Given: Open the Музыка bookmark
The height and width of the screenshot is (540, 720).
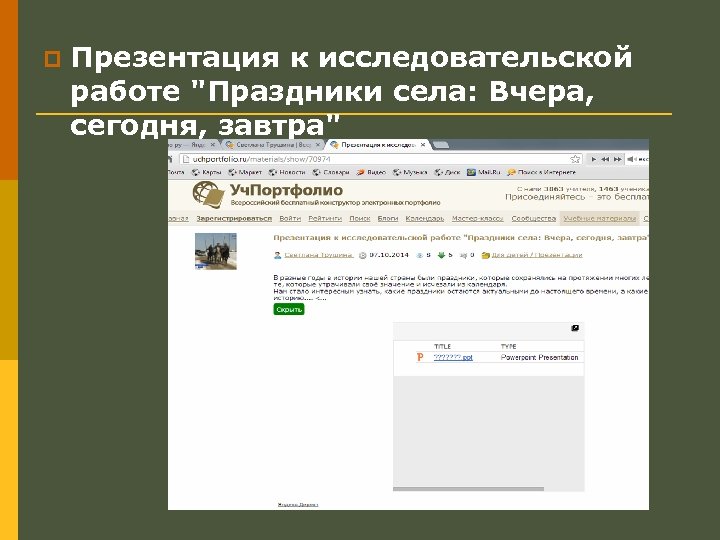Looking at the screenshot, I should 410,172.
